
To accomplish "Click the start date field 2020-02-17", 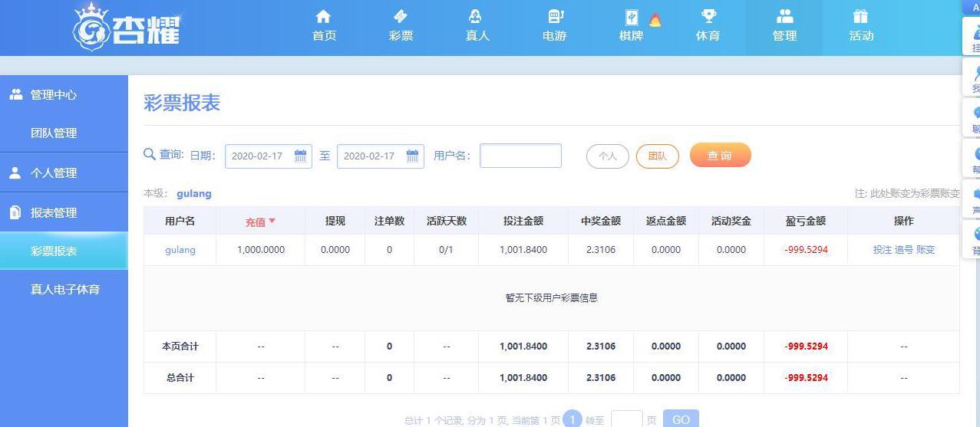I will (x=269, y=156).
